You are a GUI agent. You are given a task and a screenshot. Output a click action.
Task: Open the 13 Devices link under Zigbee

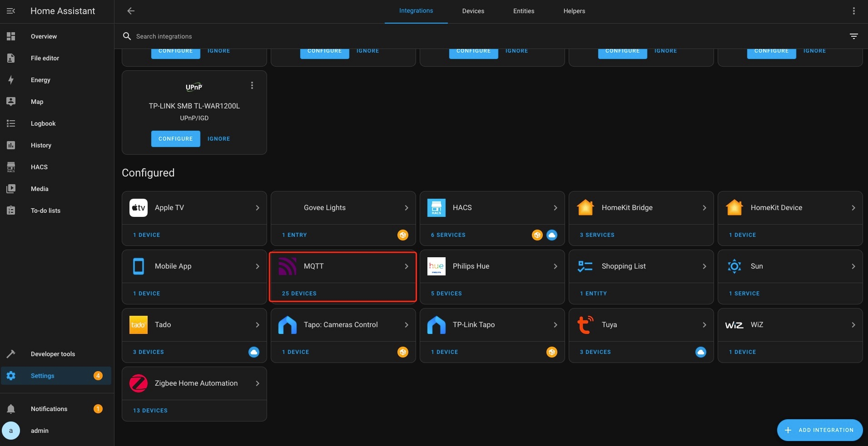click(x=150, y=411)
